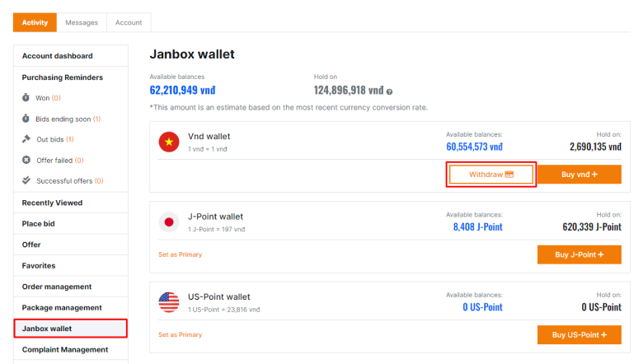Image resolution: width=643 pixels, height=364 pixels.
Task: Click the Won stopwatch icon
Action: point(26,98)
